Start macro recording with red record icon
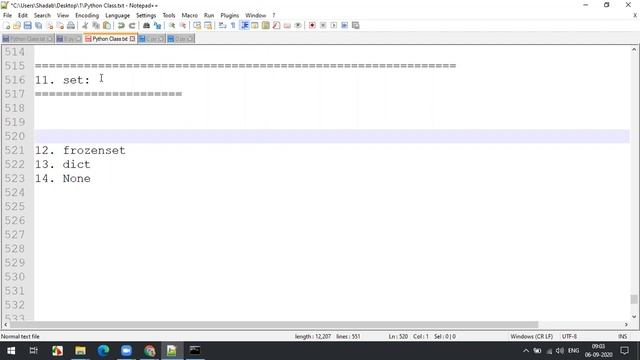The height and width of the screenshot is (360, 640). pos(312,25)
